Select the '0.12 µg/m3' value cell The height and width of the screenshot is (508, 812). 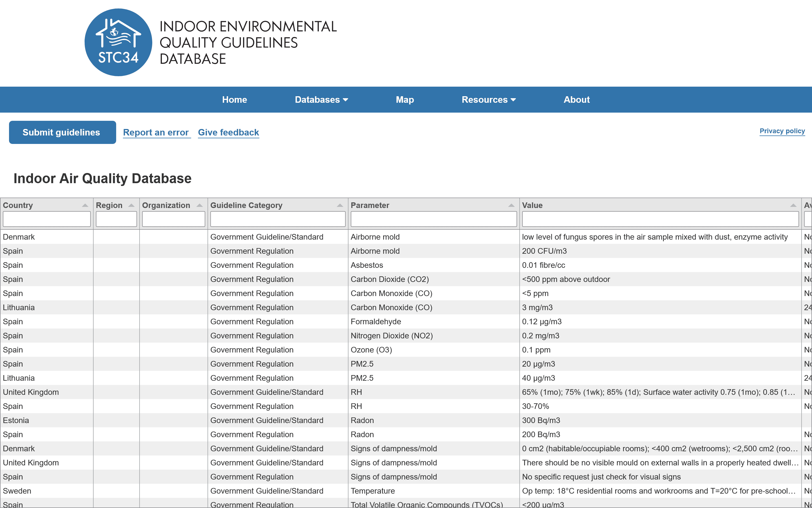coord(660,321)
